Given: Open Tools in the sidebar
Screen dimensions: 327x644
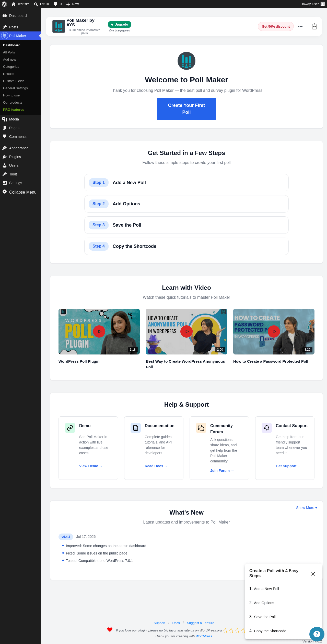Looking at the screenshot, I should tap(20, 174).
